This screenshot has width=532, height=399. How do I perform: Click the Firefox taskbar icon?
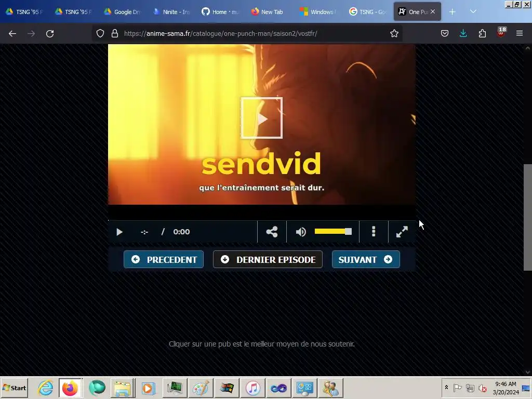[x=70, y=388]
